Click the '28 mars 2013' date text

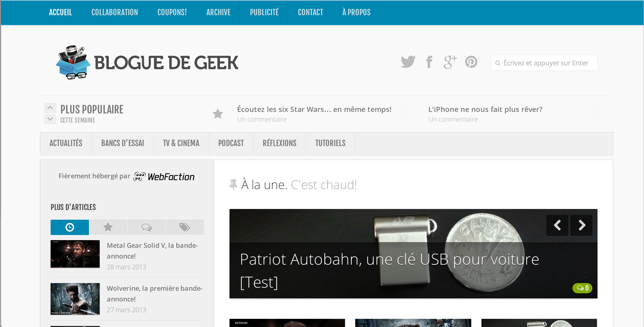tap(126, 267)
